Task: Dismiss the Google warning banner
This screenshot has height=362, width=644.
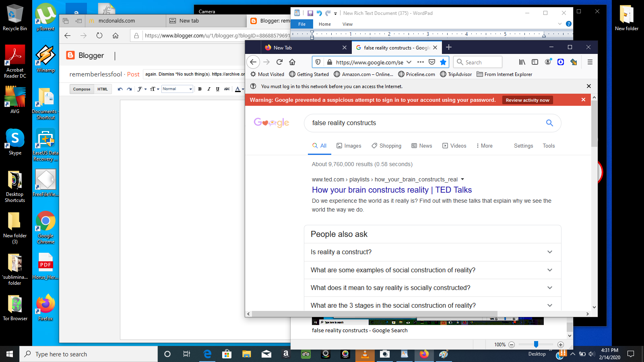Action: [x=583, y=100]
